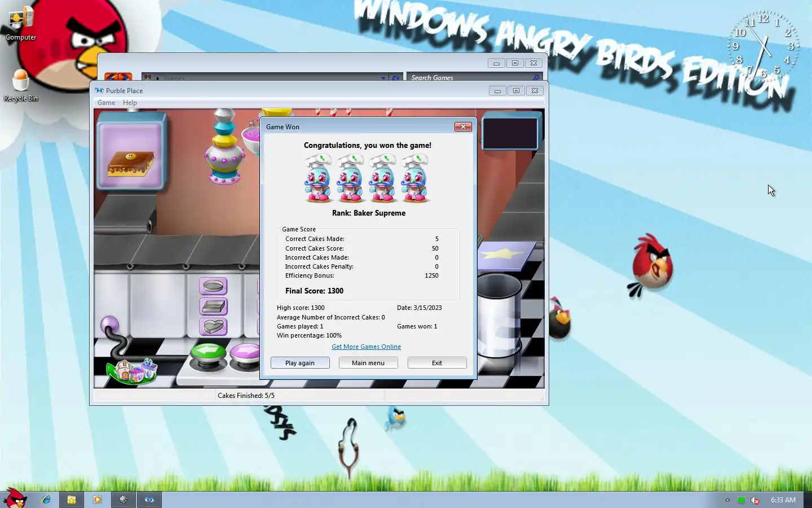Open the Help menu
The image size is (812, 508).
click(130, 103)
